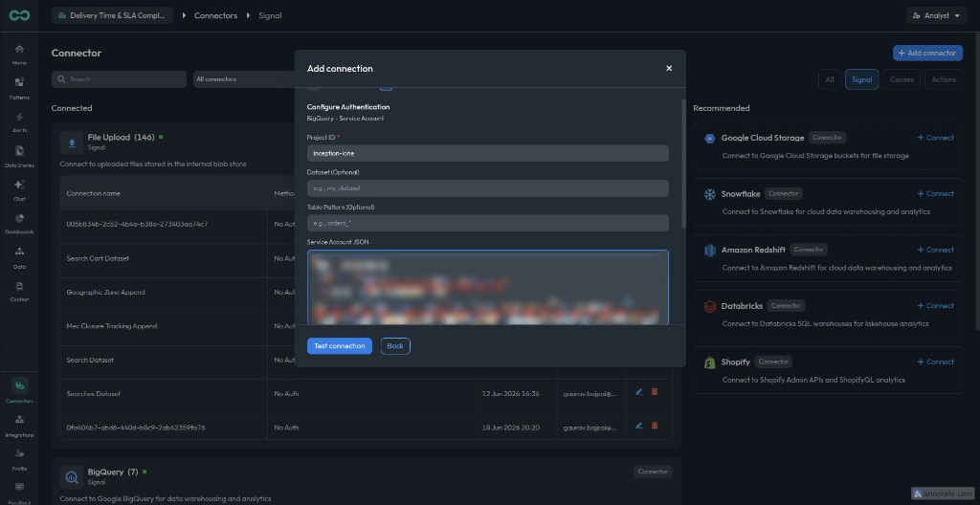This screenshot has height=505, width=980.
Task: Select the Signal filter tab
Action: (x=862, y=79)
